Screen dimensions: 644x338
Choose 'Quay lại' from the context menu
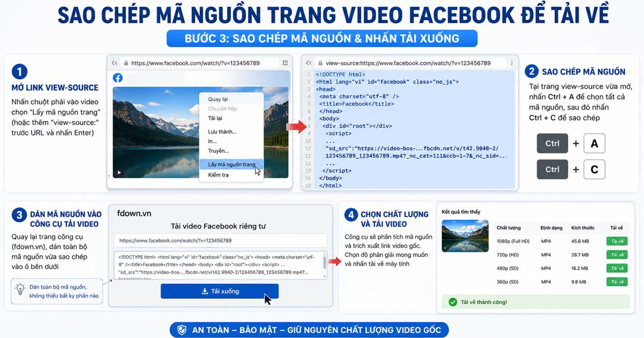[218, 99]
